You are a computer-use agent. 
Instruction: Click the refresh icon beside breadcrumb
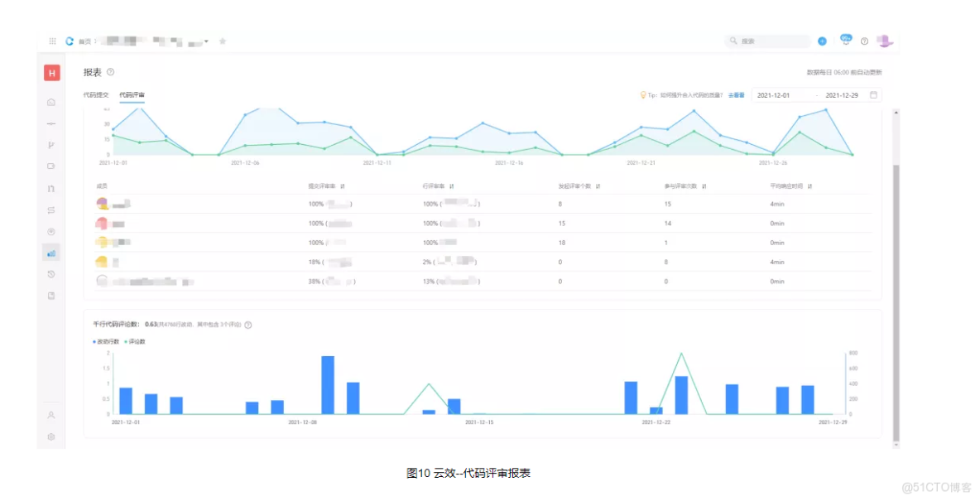click(68, 41)
